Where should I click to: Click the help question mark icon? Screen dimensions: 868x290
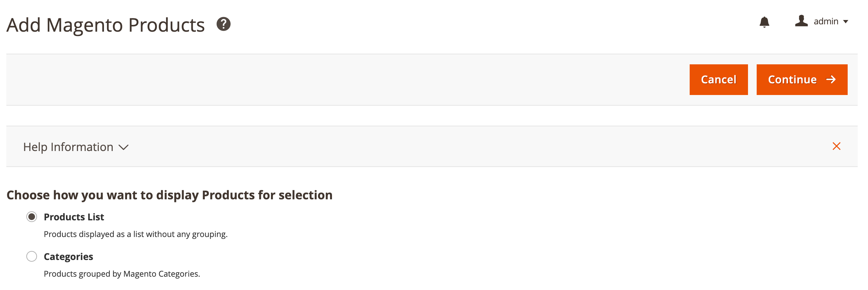pyautogui.click(x=224, y=24)
